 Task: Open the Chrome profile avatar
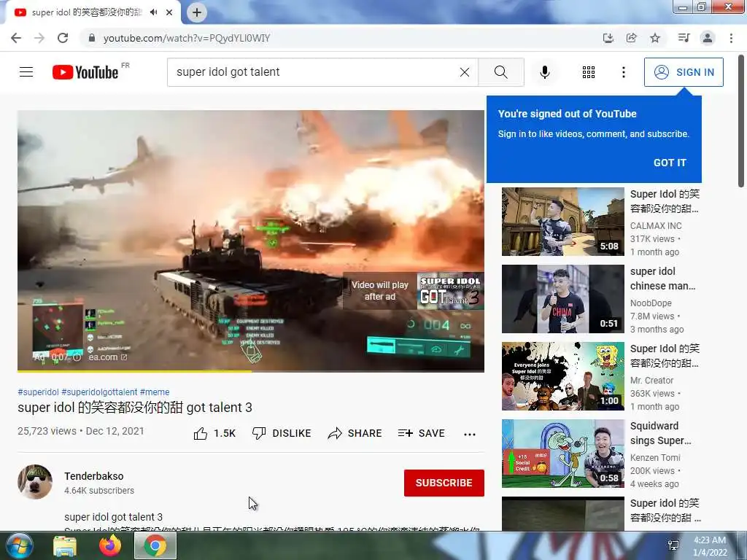708,38
